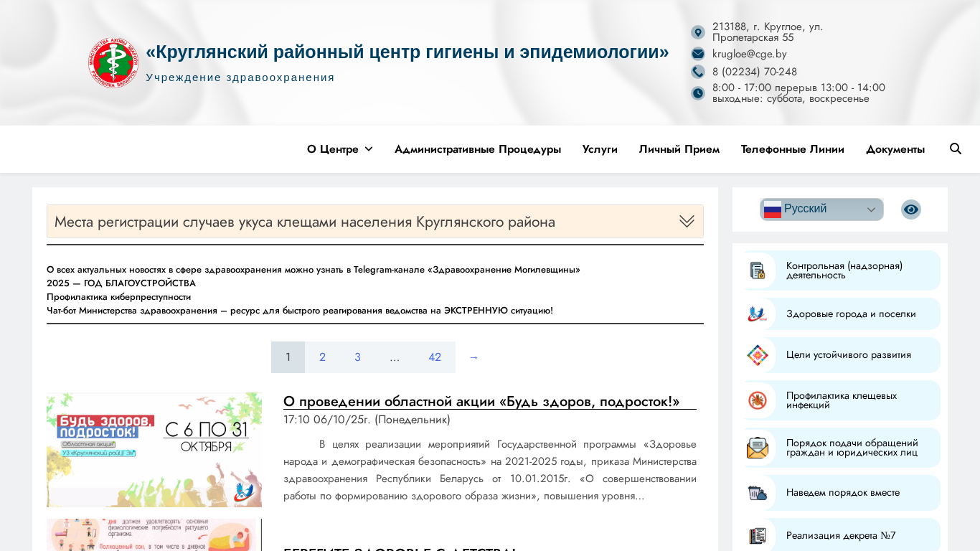Open the Услуги menu item
The height and width of the screenshot is (551, 980).
(600, 149)
